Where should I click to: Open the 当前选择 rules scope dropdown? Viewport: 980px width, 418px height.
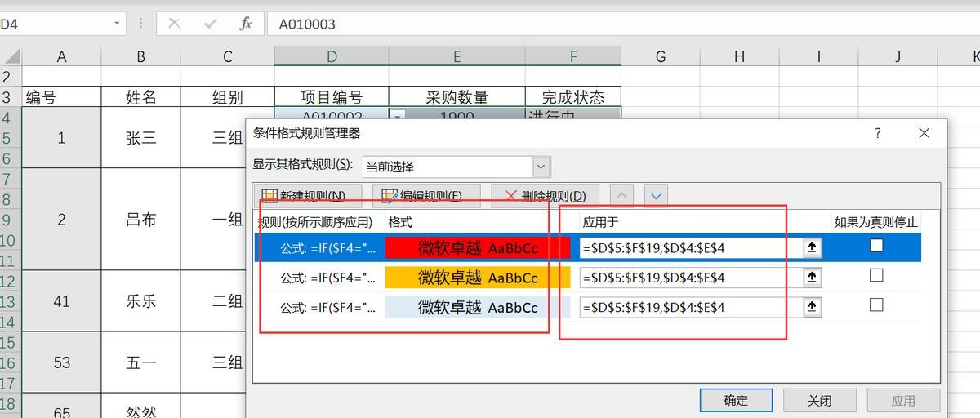click(541, 167)
